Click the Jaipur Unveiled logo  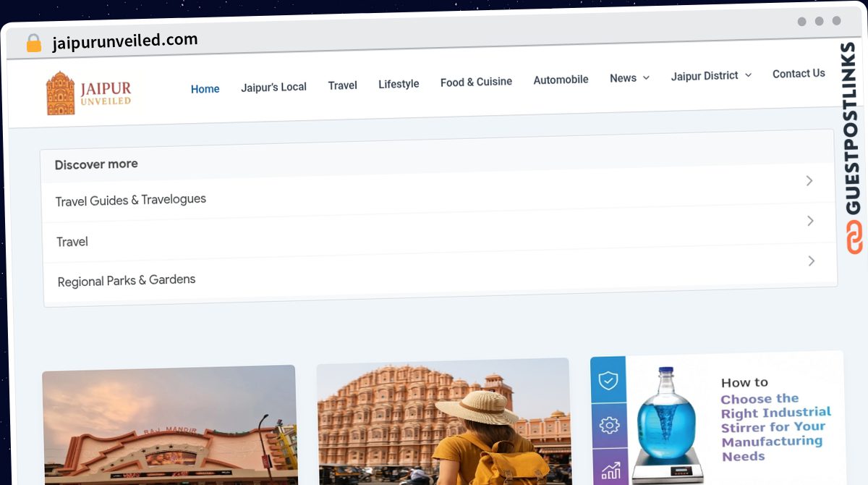click(x=88, y=93)
